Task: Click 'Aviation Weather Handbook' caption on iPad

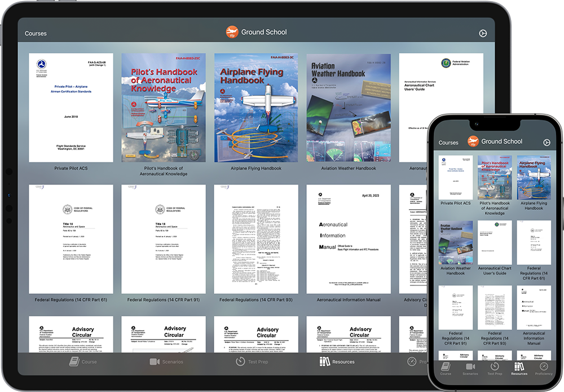Action: [349, 168]
